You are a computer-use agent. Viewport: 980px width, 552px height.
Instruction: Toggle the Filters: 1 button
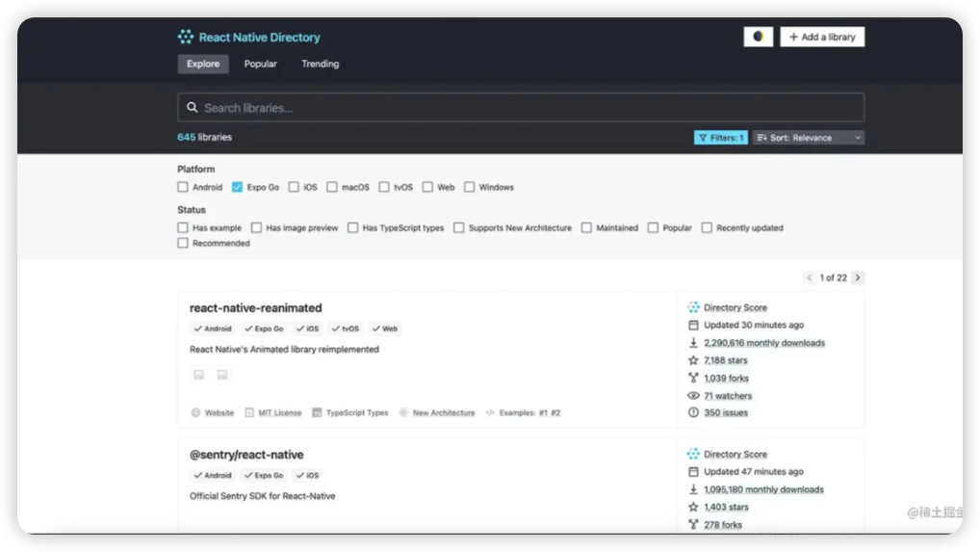tap(721, 138)
